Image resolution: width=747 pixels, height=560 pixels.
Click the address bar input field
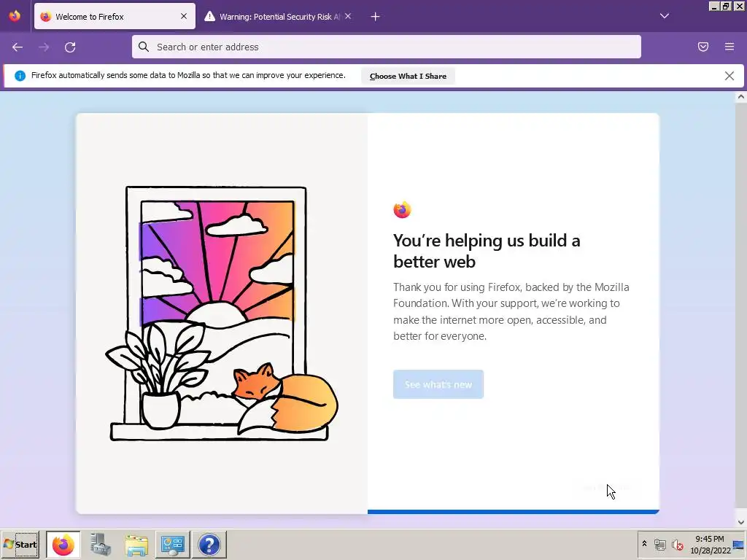pyautogui.click(x=387, y=47)
